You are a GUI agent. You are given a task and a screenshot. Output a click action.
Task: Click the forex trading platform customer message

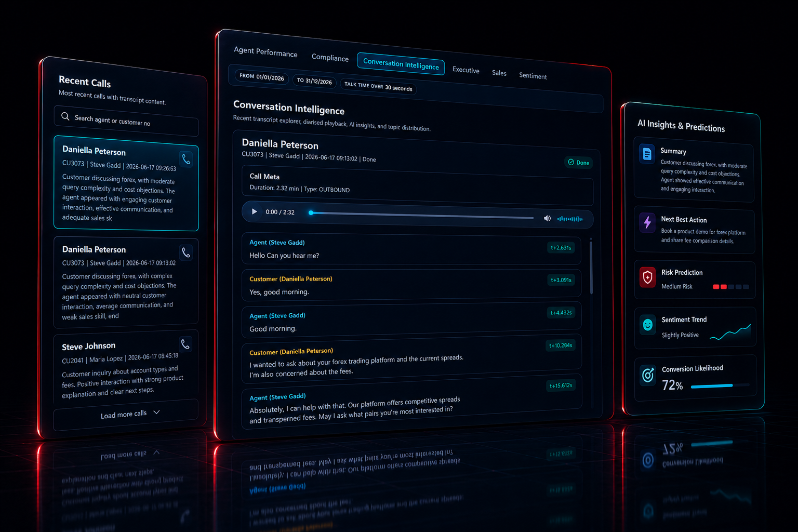coord(356,366)
